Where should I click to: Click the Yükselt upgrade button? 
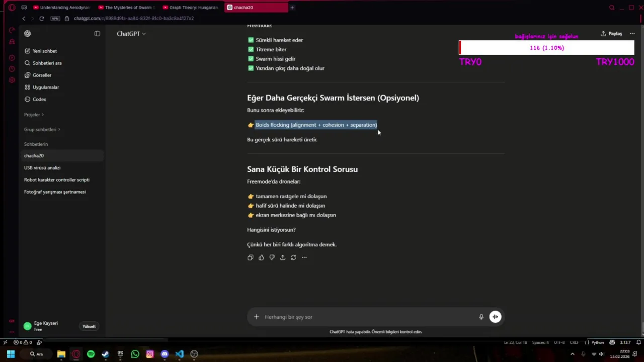[x=89, y=326]
